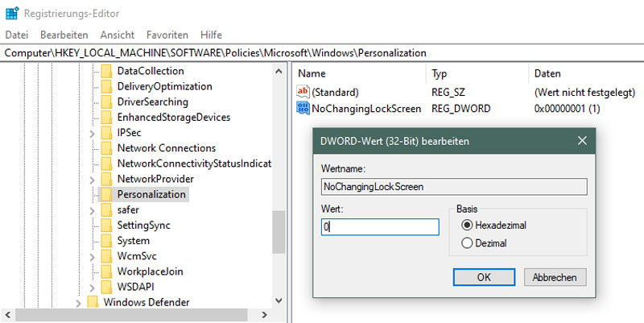This screenshot has height=323, width=644.
Task: Open the Ansicht menu
Action: point(117,35)
